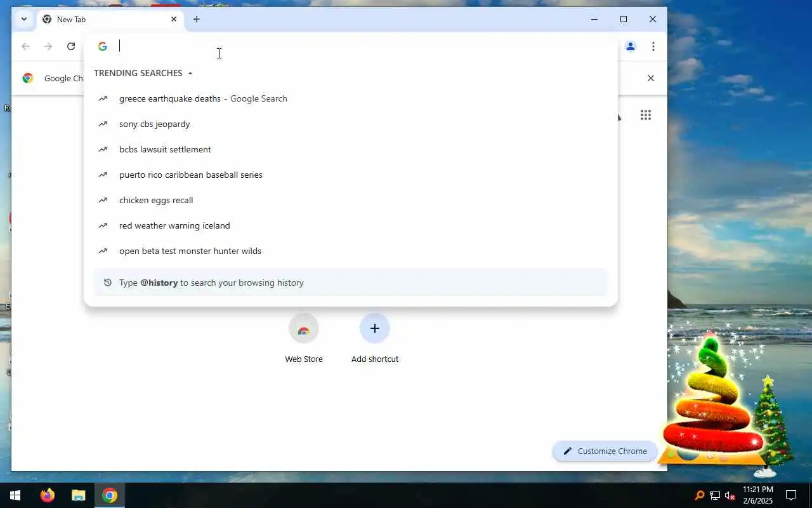Screen dimensions: 812x508
Task: Search for greece earthquake deaths
Action: (x=351, y=98)
